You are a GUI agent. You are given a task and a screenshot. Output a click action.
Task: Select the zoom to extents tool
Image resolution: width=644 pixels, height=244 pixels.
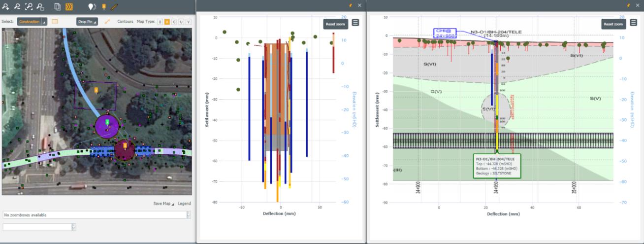[29, 7]
